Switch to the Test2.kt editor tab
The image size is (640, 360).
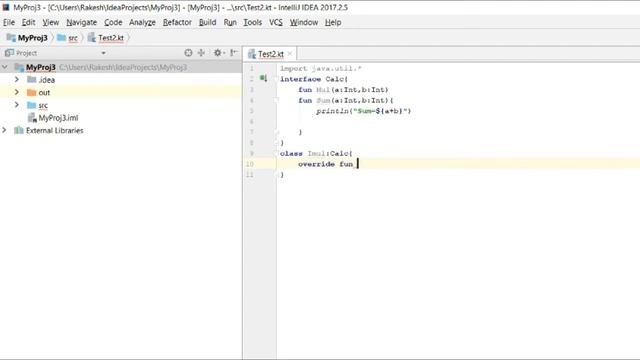click(270, 54)
